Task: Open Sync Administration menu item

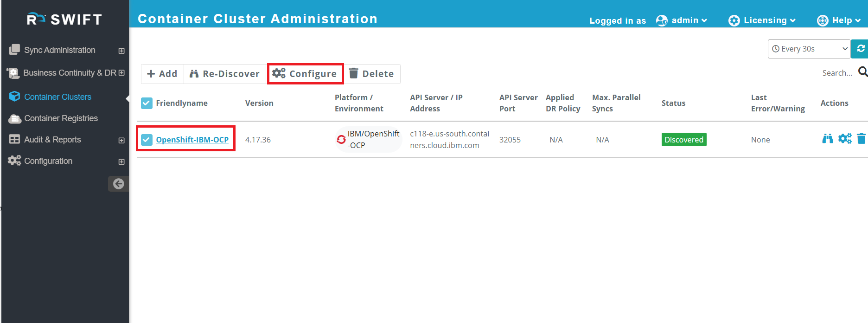Action: point(59,50)
